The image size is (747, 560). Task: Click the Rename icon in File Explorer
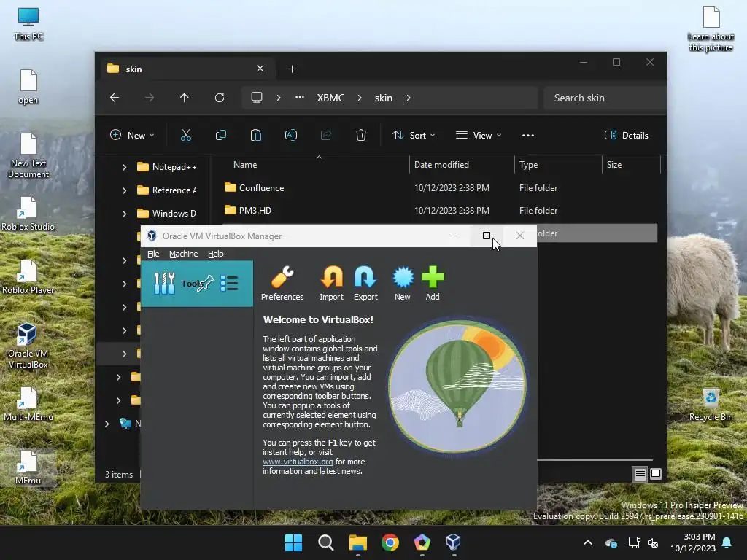pyautogui.click(x=290, y=135)
